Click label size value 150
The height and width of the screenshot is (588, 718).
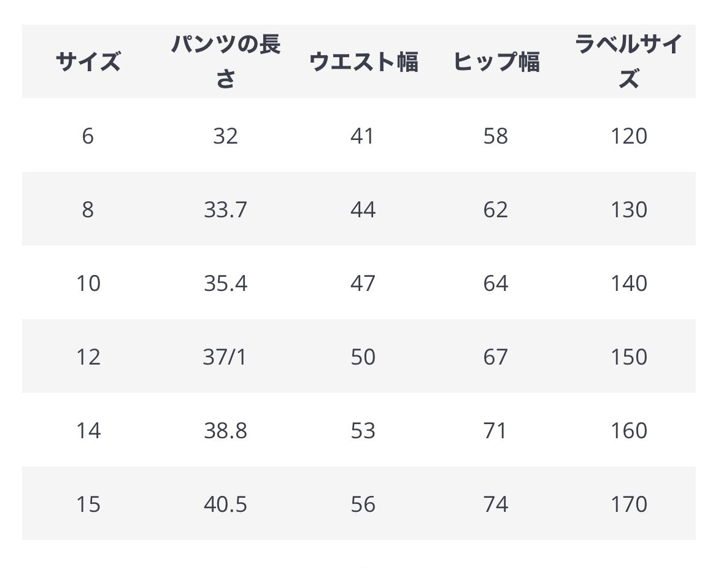pos(629,357)
